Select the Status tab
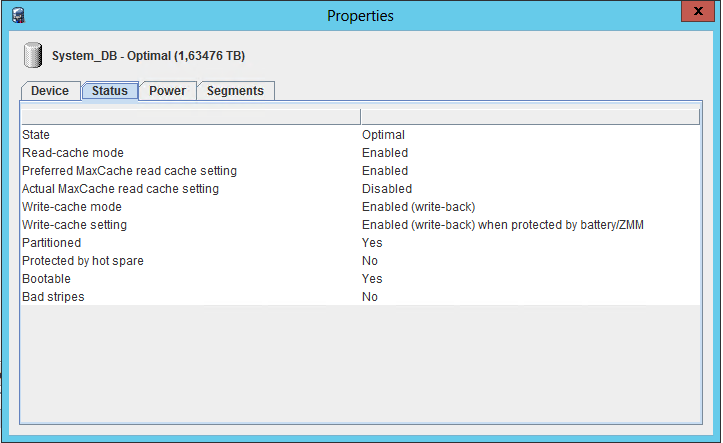The width and height of the screenshot is (723, 443). (110, 91)
